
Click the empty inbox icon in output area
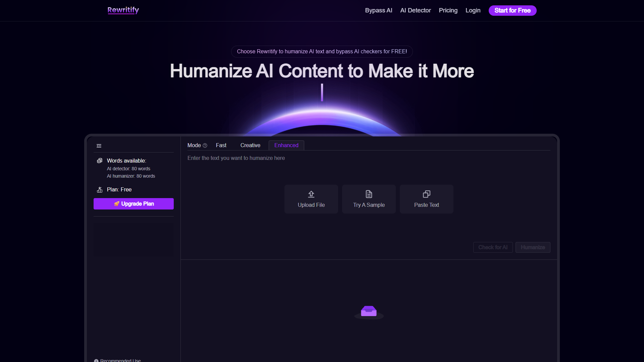pyautogui.click(x=369, y=312)
